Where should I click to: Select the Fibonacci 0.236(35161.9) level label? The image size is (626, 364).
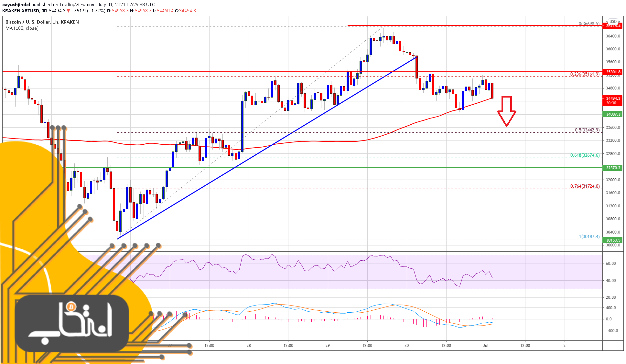(x=585, y=74)
